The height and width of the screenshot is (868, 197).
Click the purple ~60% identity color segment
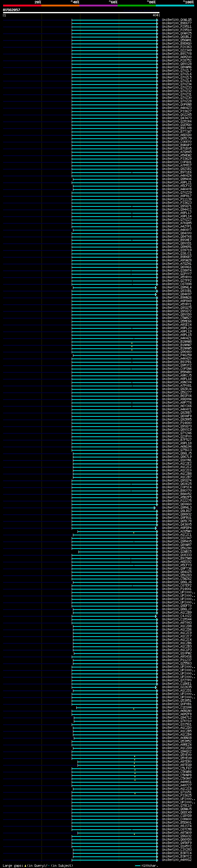coord(99,6)
